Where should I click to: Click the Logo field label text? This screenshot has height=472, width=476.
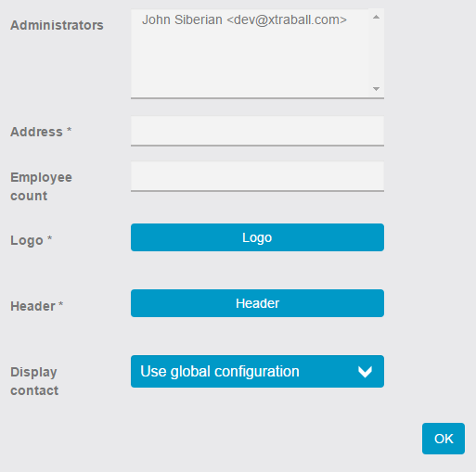tap(27, 240)
